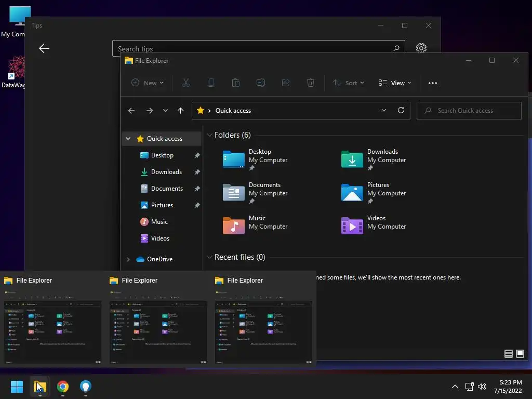This screenshot has height=399, width=532.
Task: Select Music in the navigation pane
Action: (159, 221)
